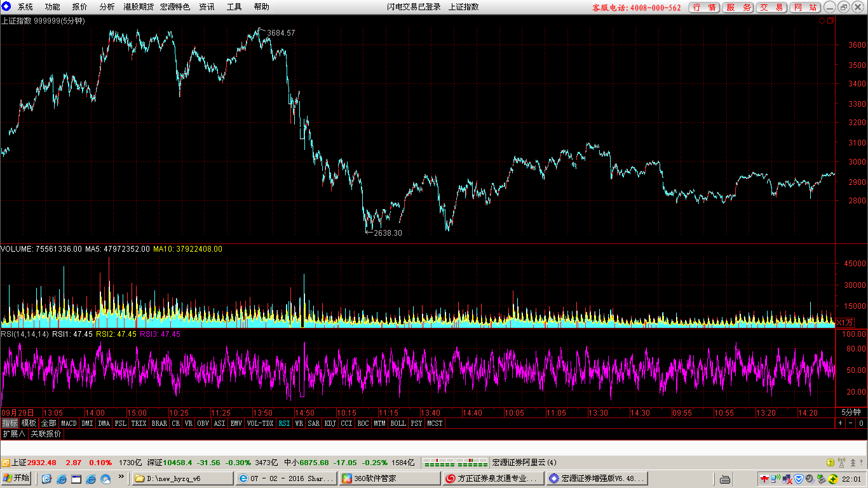
Task: Click the 中小 index value 6875.68
Action: [315, 463]
